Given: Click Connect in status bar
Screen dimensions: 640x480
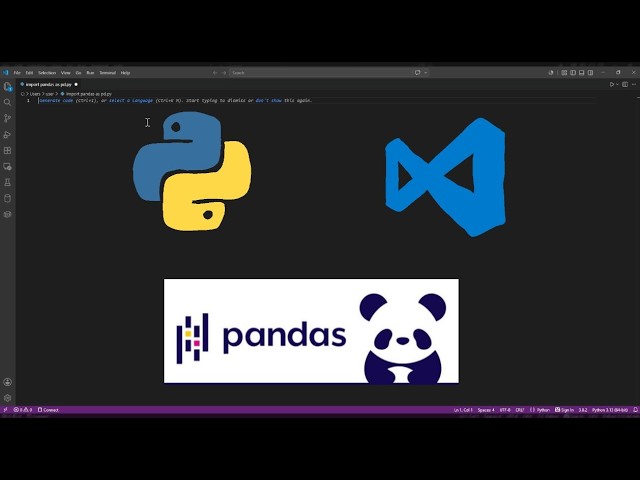Looking at the screenshot, I should click(48, 410).
